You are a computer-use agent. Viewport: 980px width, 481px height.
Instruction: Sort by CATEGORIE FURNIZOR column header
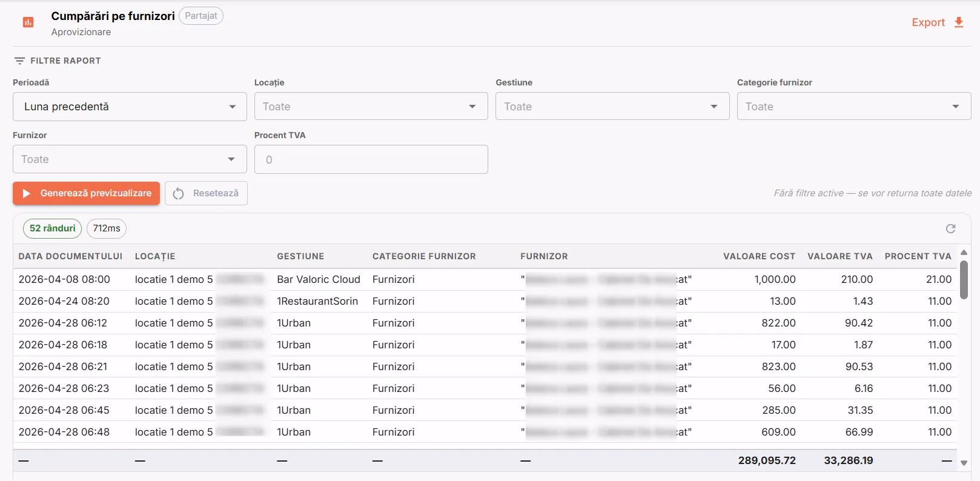424,256
